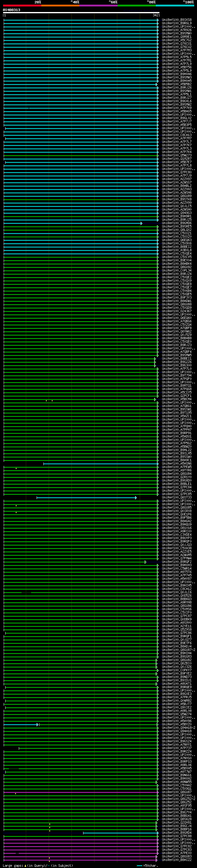This screenshot has width=197, height=868.
Task: Select the cyan alignment bar for A5ASN6
Action: tap(101, 464)
